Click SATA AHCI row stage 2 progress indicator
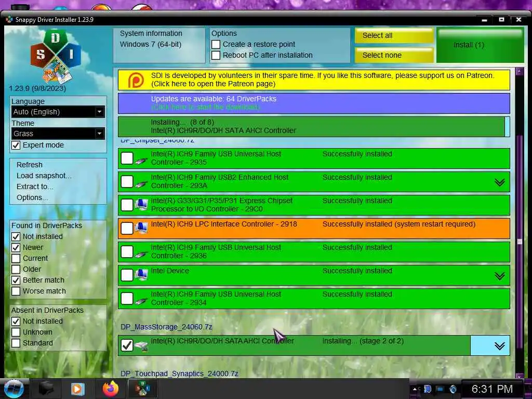The image size is (532, 399). pyautogui.click(x=363, y=341)
